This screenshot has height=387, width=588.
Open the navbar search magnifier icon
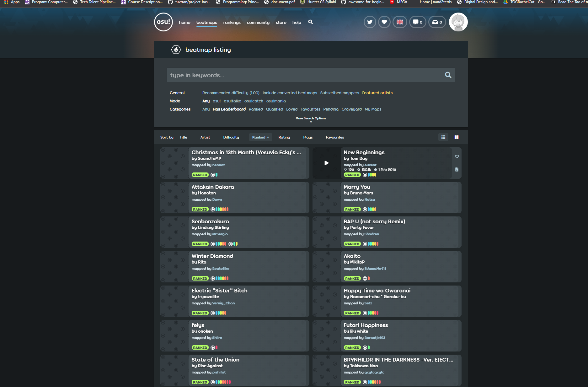coord(310,22)
